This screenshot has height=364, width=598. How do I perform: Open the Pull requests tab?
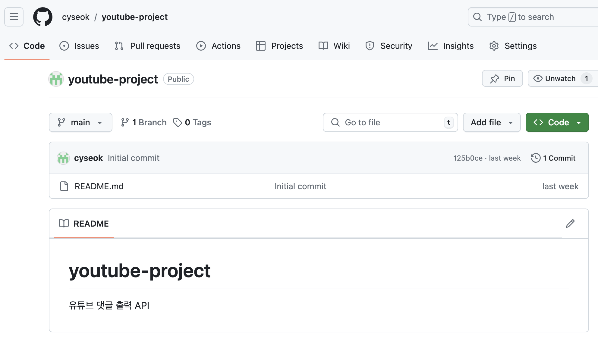pos(147,46)
